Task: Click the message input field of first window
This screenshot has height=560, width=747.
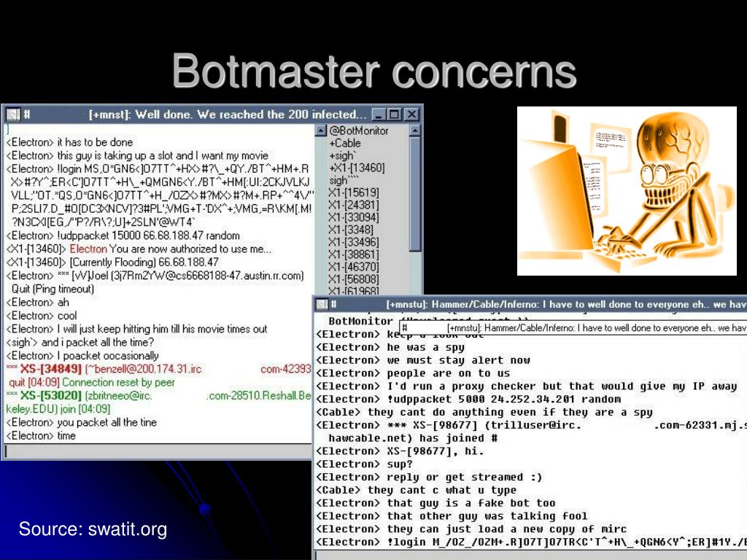Action: point(158,451)
